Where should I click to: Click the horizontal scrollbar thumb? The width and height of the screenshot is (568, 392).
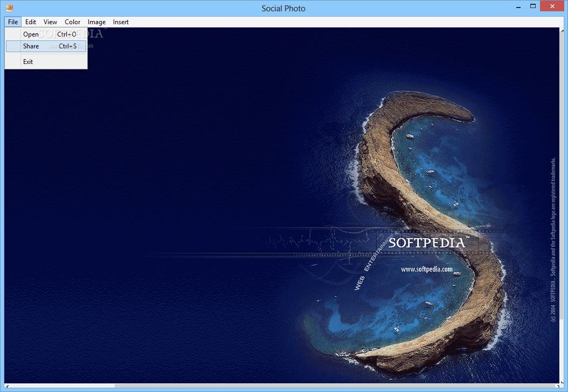pyautogui.click(x=335, y=386)
